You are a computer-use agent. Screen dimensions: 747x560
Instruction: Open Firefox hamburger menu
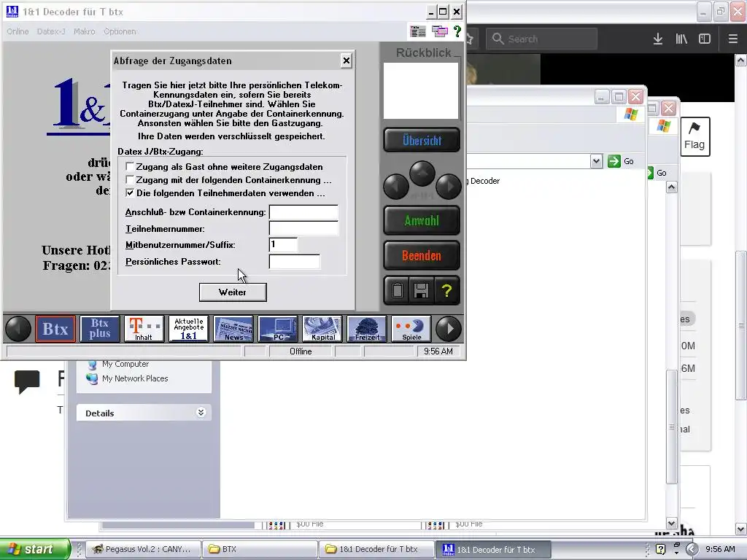732,39
